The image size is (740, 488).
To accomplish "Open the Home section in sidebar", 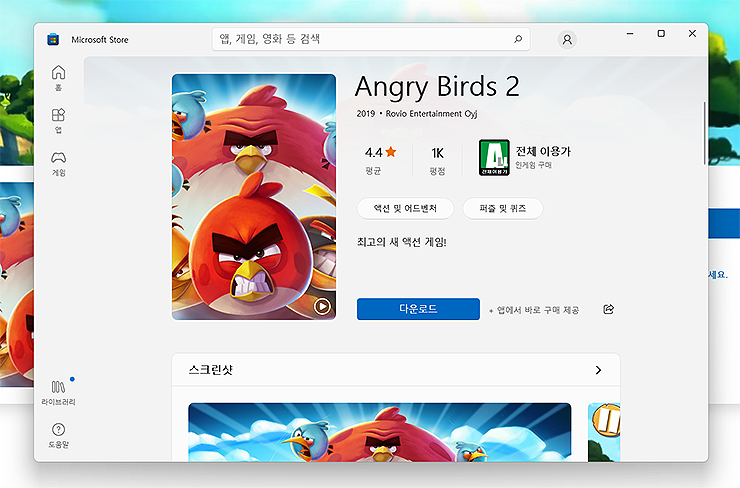I will [58, 78].
